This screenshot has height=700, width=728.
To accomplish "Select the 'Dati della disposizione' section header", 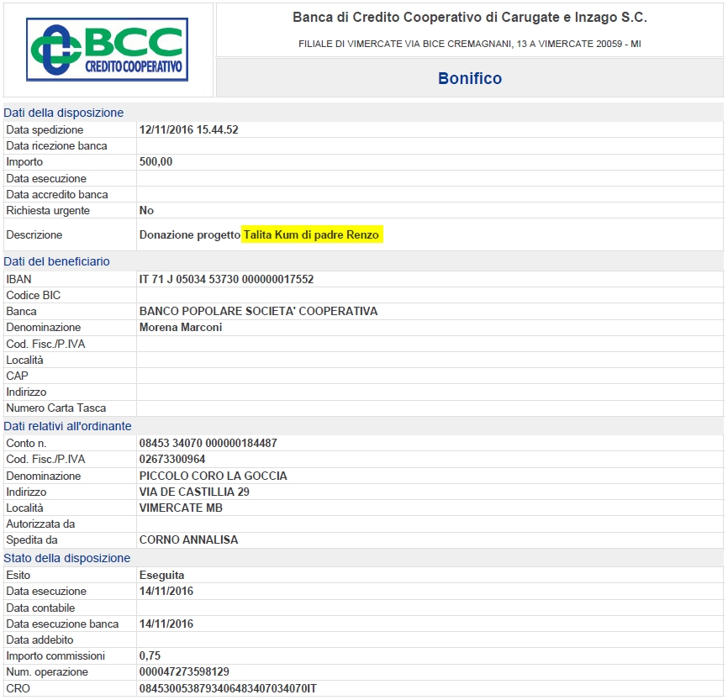I will (x=64, y=113).
